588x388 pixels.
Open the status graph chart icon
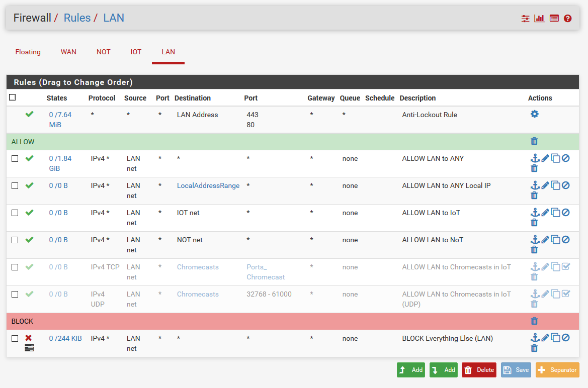click(x=539, y=19)
